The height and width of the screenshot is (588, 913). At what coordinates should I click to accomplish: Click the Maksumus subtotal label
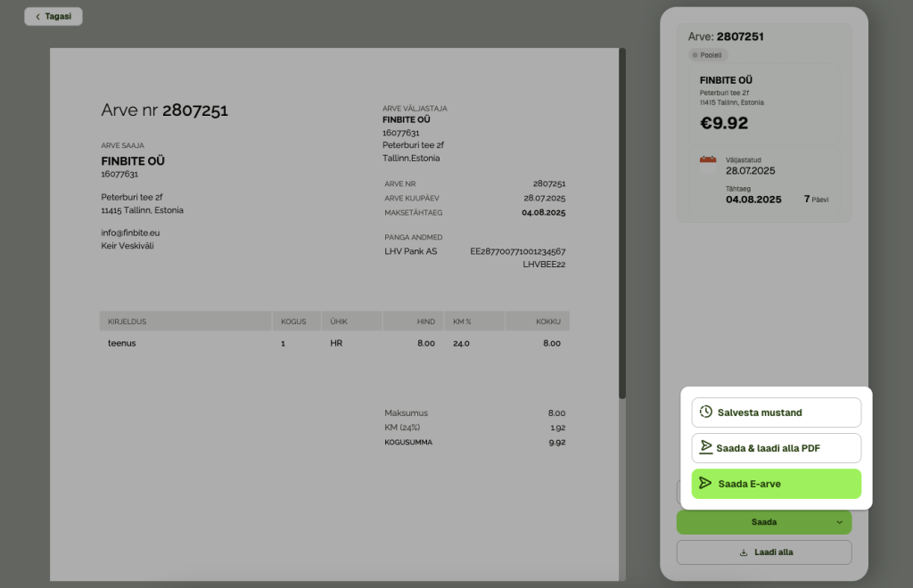point(406,413)
